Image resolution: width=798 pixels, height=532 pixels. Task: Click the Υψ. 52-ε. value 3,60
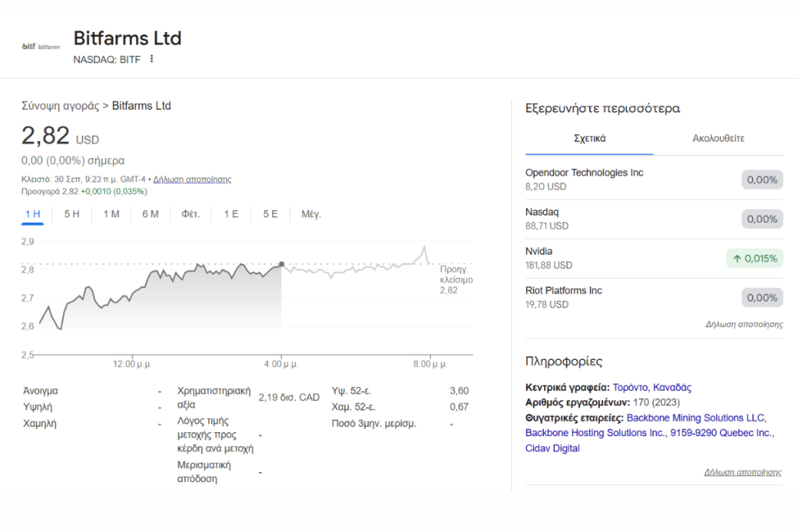(459, 391)
